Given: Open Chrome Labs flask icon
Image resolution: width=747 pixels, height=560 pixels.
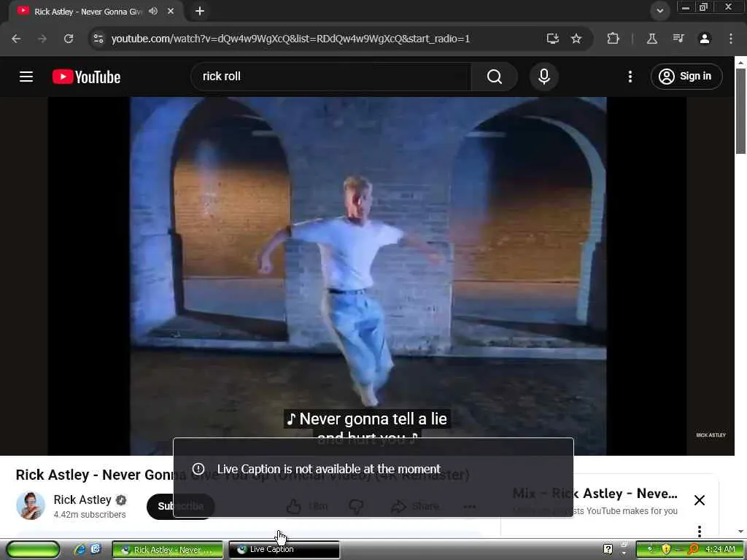Looking at the screenshot, I should [651, 39].
